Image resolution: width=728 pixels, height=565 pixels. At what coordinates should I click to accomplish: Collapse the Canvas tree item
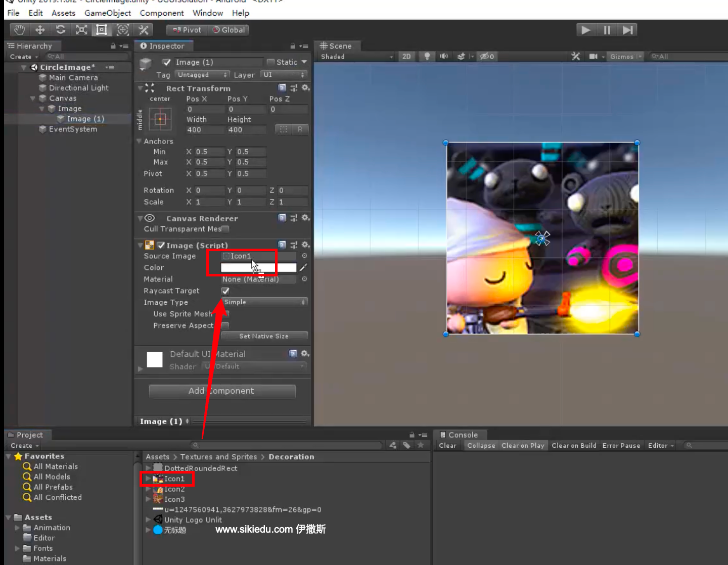tap(33, 99)
